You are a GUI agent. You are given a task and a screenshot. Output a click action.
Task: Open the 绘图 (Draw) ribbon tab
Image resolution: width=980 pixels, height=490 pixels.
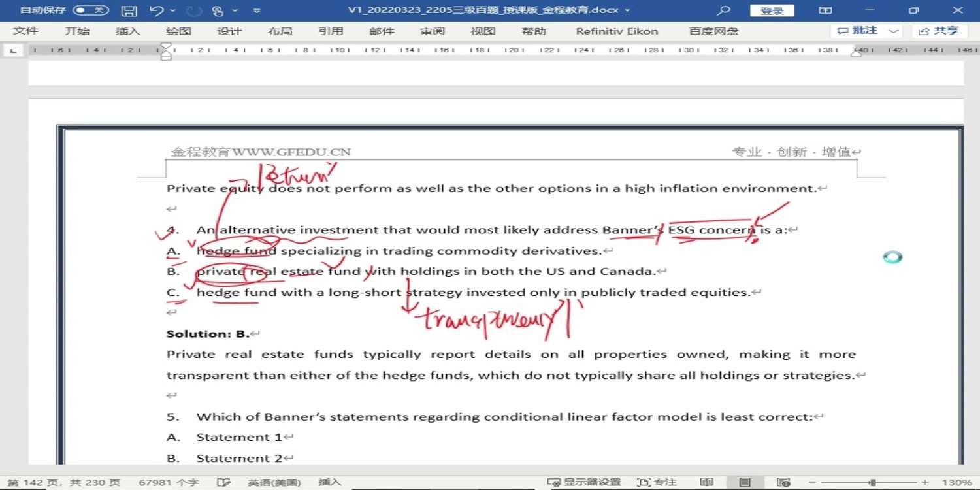click(x=178, y=31)
